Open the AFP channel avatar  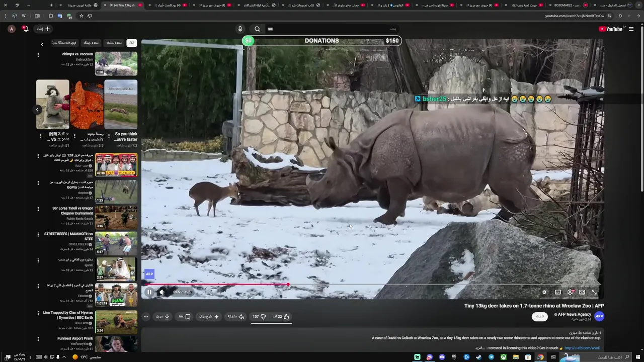pyautogui.click(x=599, y=316)
